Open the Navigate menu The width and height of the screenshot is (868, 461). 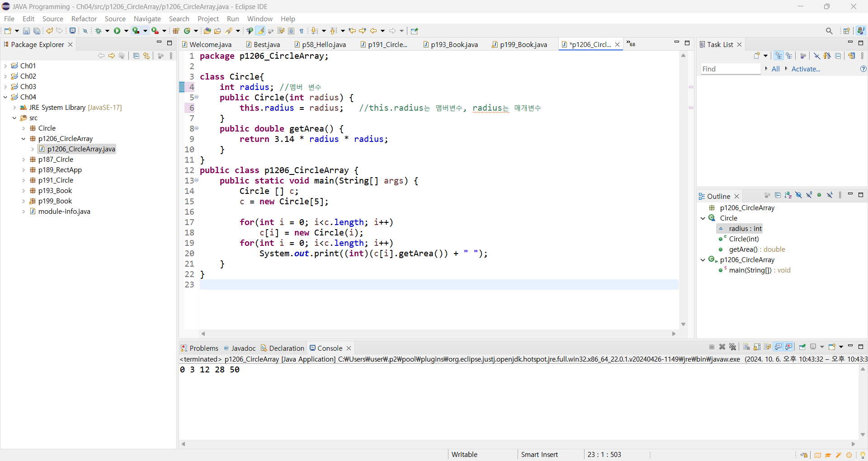point(147,19)
